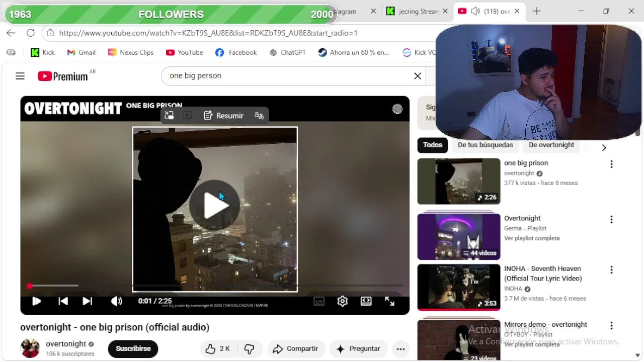The image size is (644, 362).
Task: Skip to the previous video
Action: [x=63, y=301]
